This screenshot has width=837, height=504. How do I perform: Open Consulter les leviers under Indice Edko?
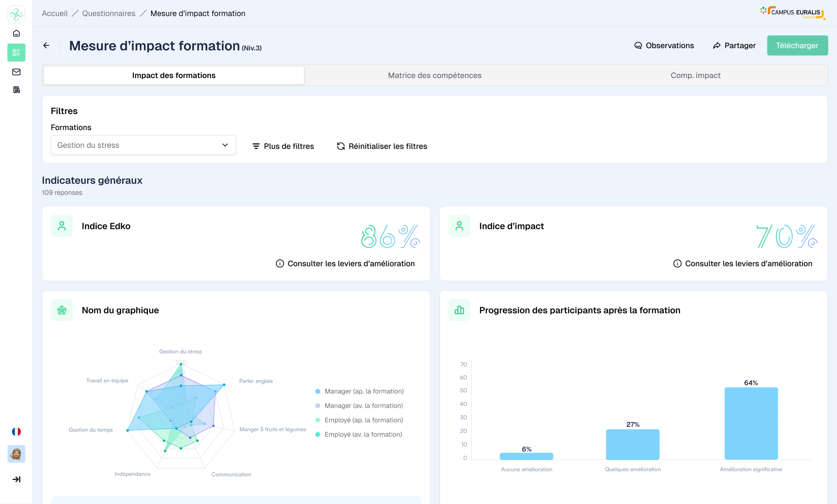point(346,264)
